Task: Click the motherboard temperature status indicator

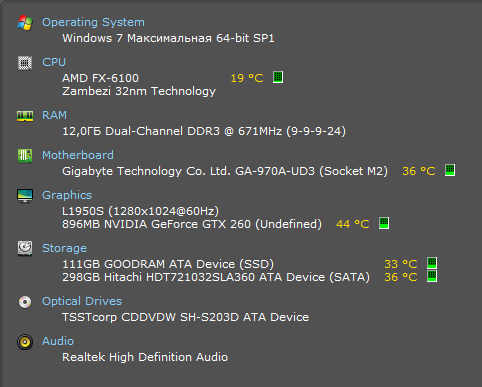Action: point(450,170)
